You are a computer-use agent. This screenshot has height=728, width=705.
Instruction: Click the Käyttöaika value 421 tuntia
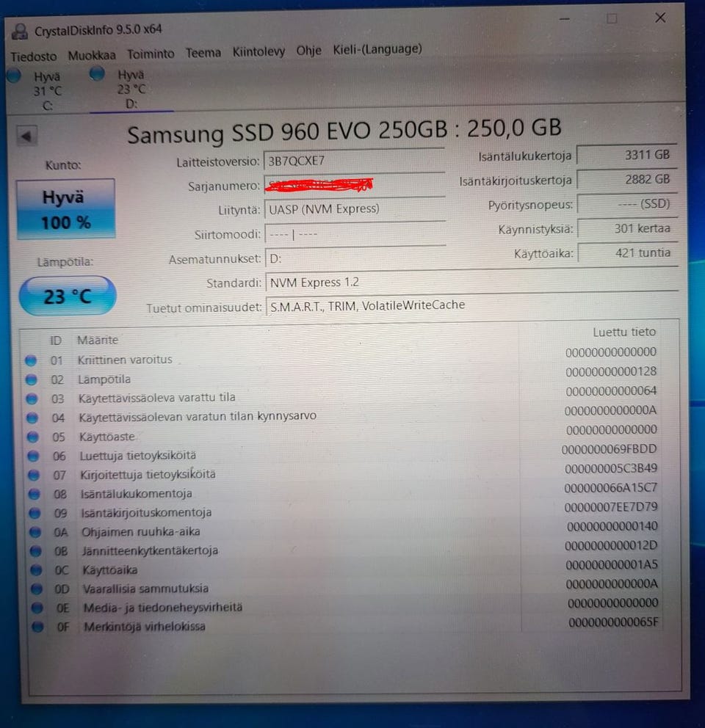pyautogui.click(x=627, y=253)
